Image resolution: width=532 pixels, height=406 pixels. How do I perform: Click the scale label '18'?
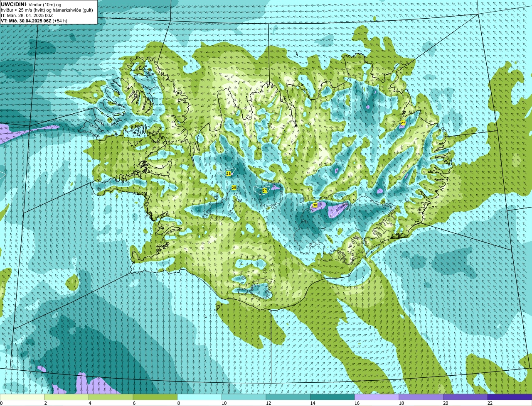tap(401, 403)
